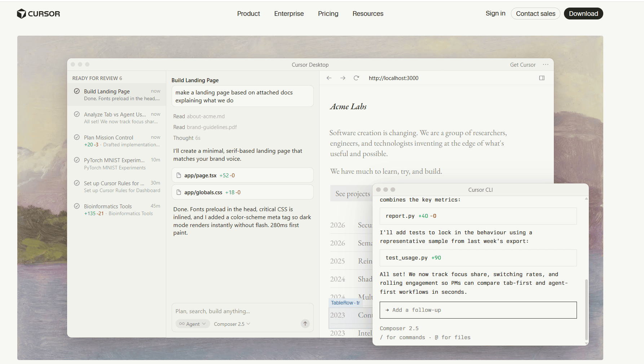Click the check icon for Cursor Rules task
The image size is (644, 364).
tap(77, 183)
